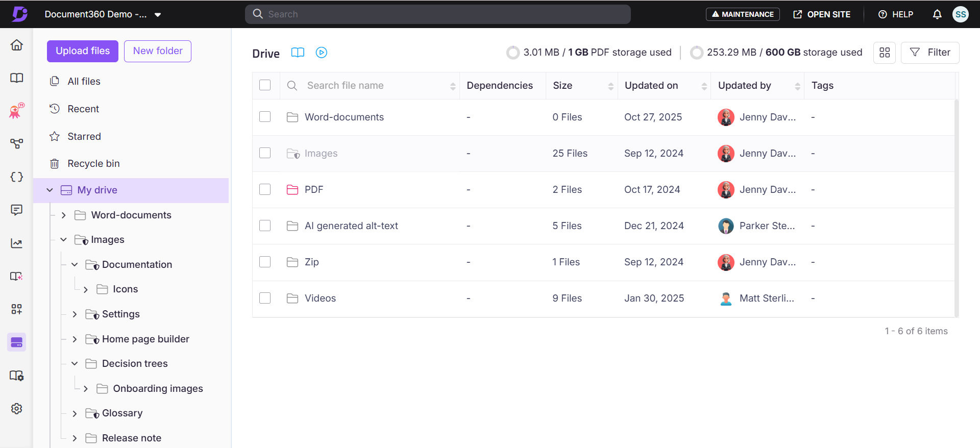Open the widgets grid-plus icon in sidebar
Screen dimensions: 980x448
pyautogui.click(x=17, y=309)
